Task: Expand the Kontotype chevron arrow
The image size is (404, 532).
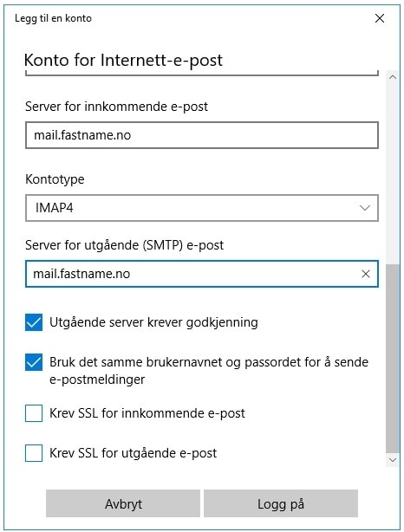Action: click(365, 208)
